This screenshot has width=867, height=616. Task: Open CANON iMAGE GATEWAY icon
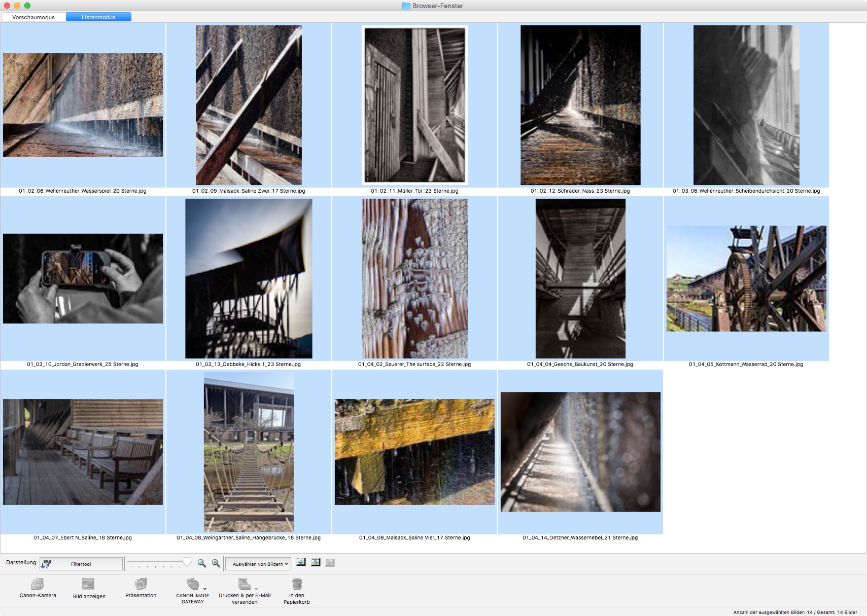tap(192, 584)
